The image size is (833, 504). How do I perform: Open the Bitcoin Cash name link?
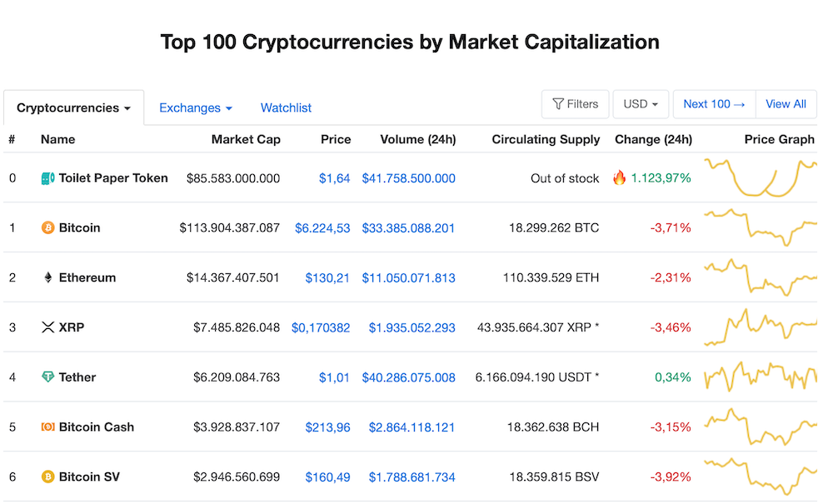point(97,427)
